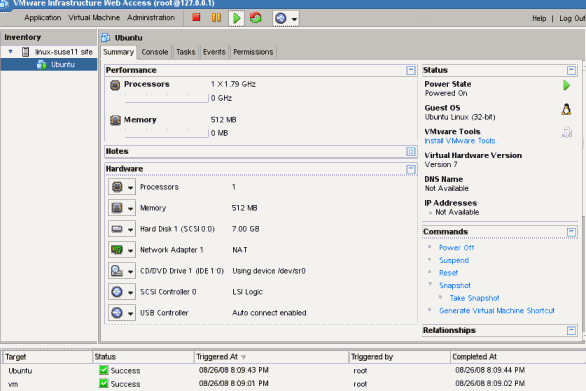This screenshot has width=586, height=391.
Task: Click the red Power Off toolbar button
Action: point(196,18)
